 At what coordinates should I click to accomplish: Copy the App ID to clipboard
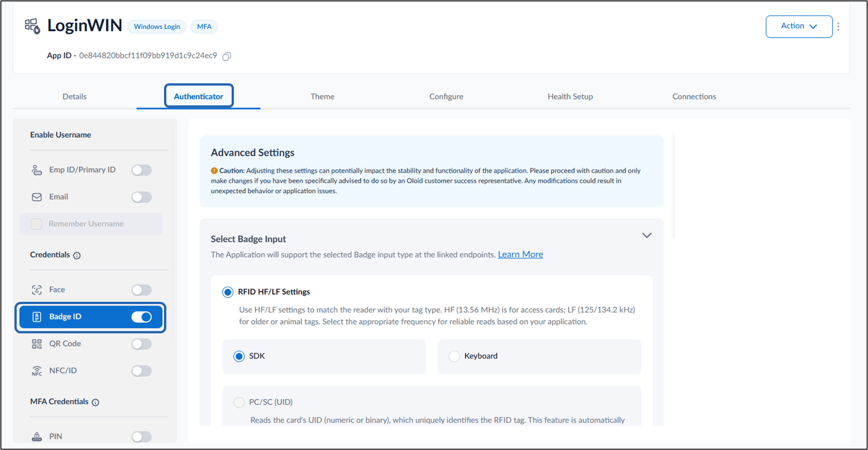coord(227,56)
